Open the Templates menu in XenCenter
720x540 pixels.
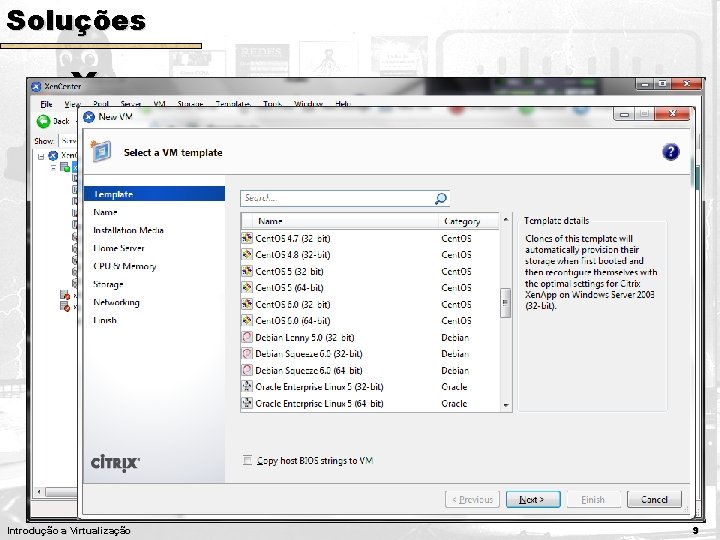(233, 104)
